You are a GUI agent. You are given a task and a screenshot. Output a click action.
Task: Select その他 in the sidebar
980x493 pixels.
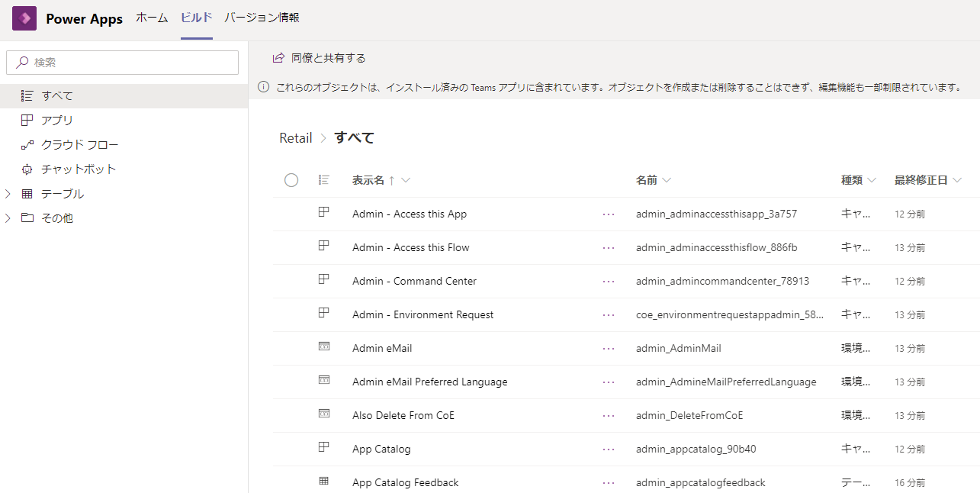(124, 218)
